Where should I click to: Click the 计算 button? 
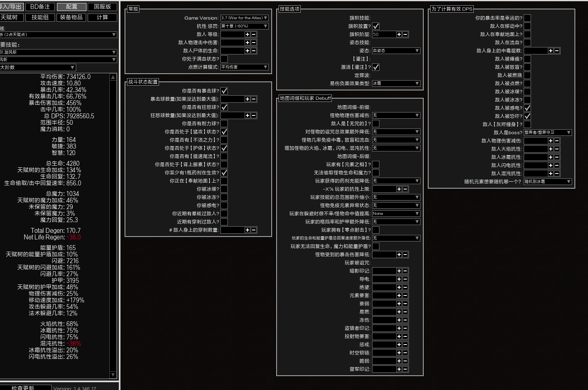pos(102,17)
